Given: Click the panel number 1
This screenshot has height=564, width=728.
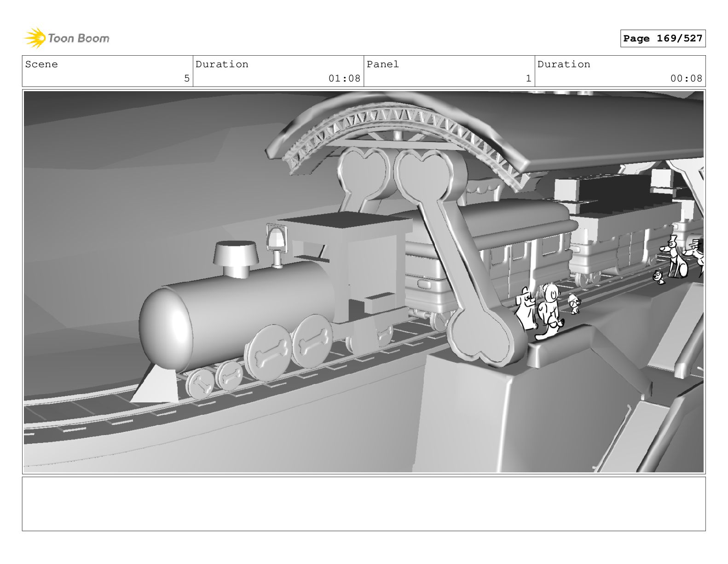Looking at the screenshot, I should click(529, 78).
